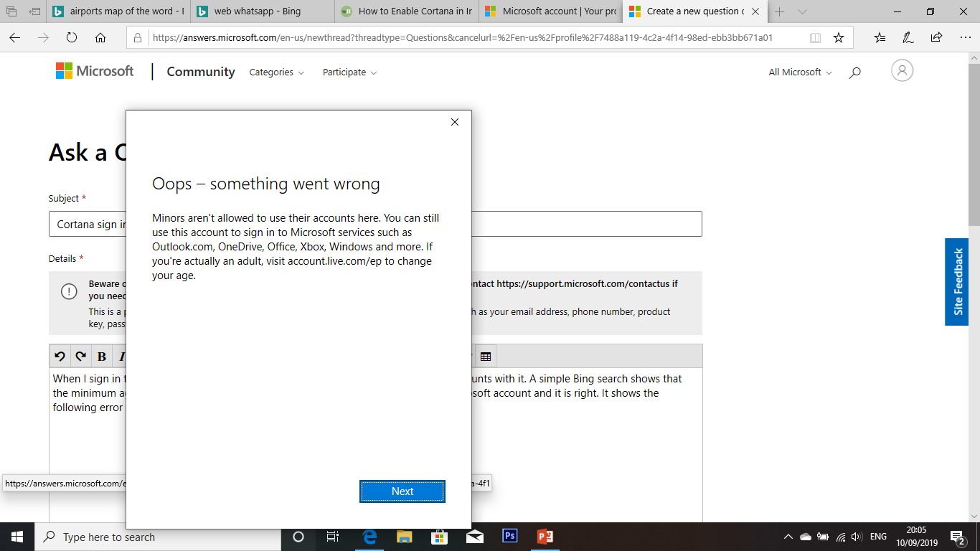Click the OneDrive cloud tray icon
Image resolution: width=980 pixels, height=551 pixels.
[x=806, y=537]
